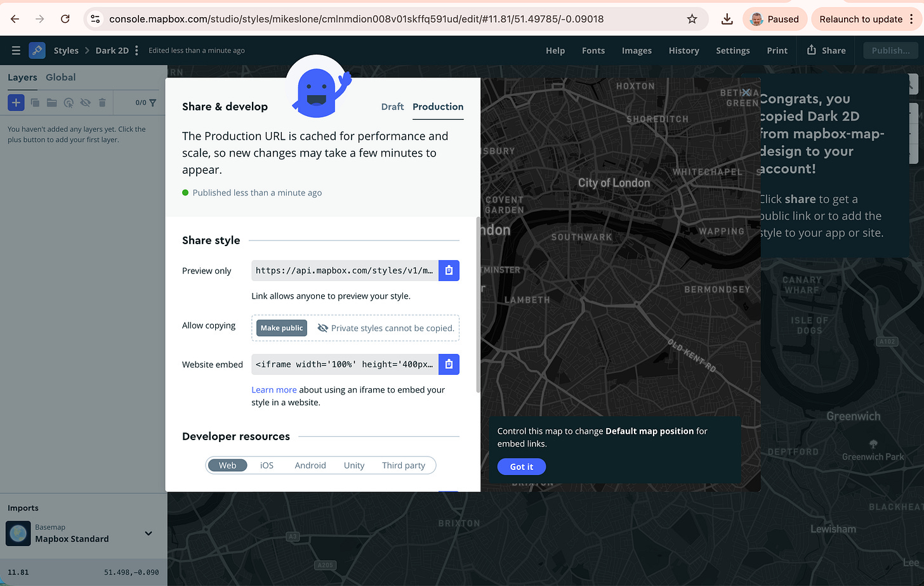Select the Android developer resources option
Viewport: 924px width, 586px height.
(310, 466)
